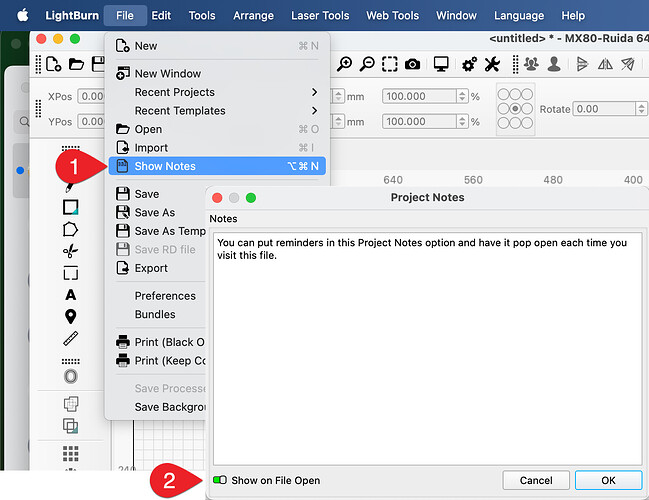
Task: Select the Text tool letter A
Action: click(70, 295)
